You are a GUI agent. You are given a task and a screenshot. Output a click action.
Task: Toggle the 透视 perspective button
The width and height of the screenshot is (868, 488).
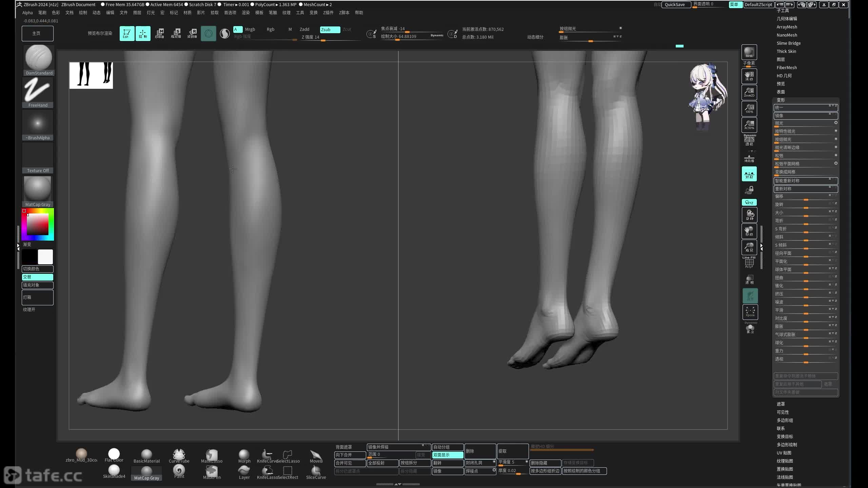pyautogui.click(x=749, y=140)
